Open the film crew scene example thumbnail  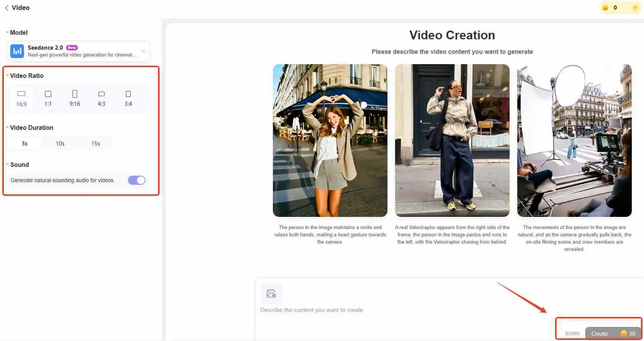pos(575,141)
